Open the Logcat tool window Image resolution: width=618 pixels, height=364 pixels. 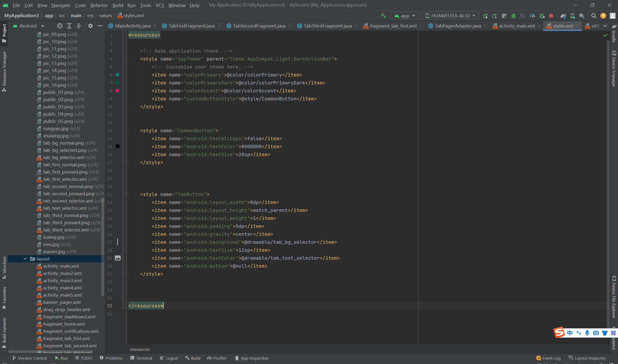169,358
